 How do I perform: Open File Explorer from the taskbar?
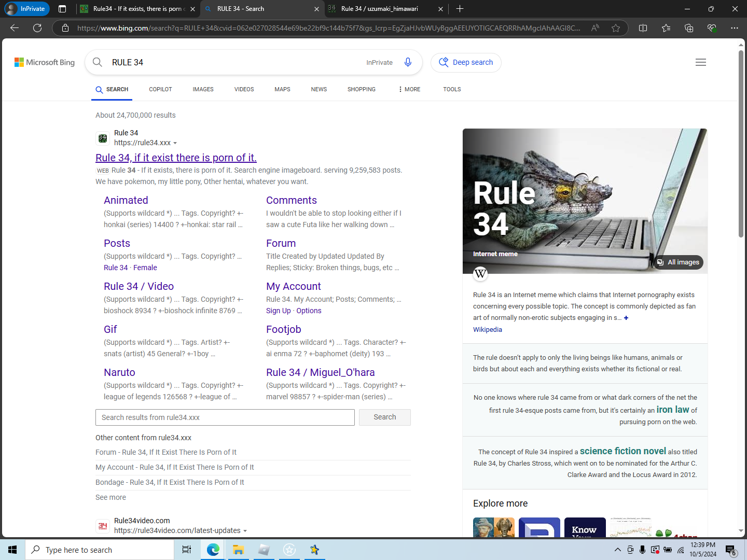coord(238,550)
